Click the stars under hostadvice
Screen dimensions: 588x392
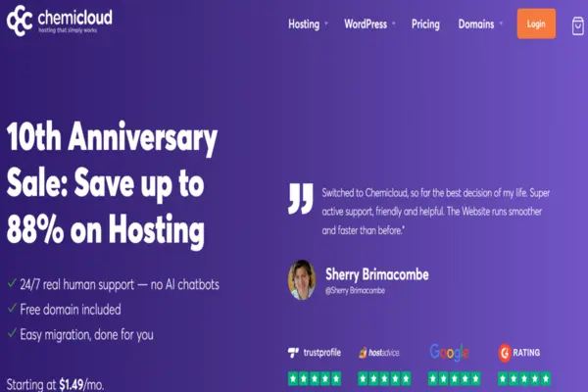pos(384,378)
